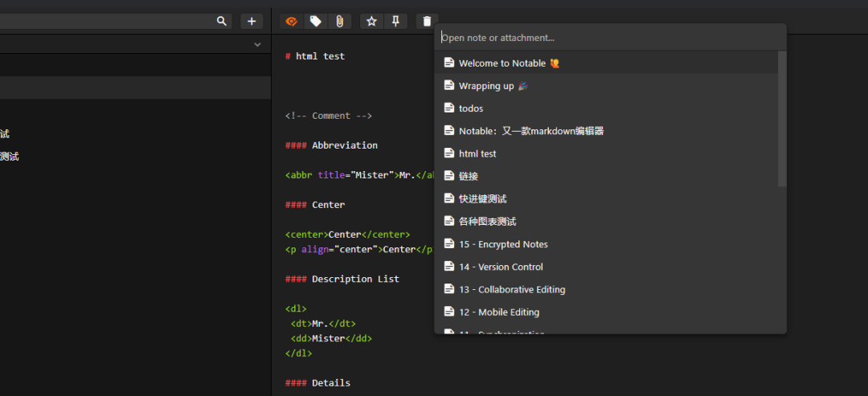This screenshot has width=868, height=396.
Task: Click the search magnifier icon
Action: (222, 21)
